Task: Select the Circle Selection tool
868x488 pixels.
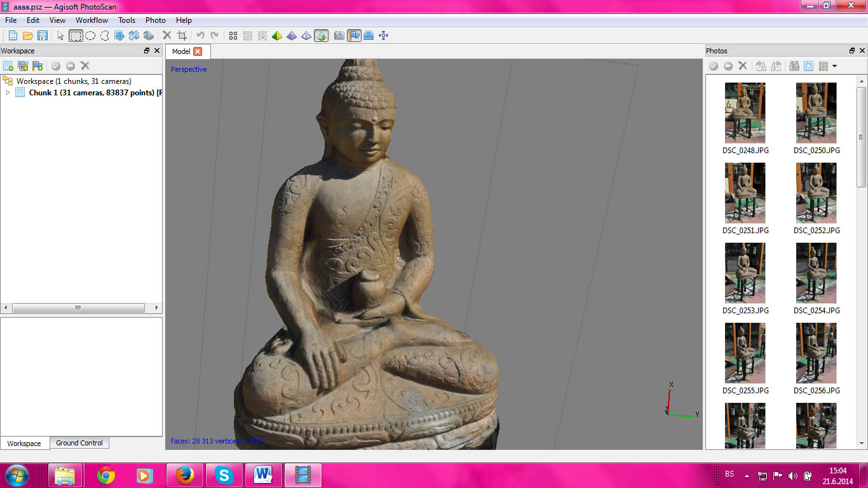Action: [90, 36]
